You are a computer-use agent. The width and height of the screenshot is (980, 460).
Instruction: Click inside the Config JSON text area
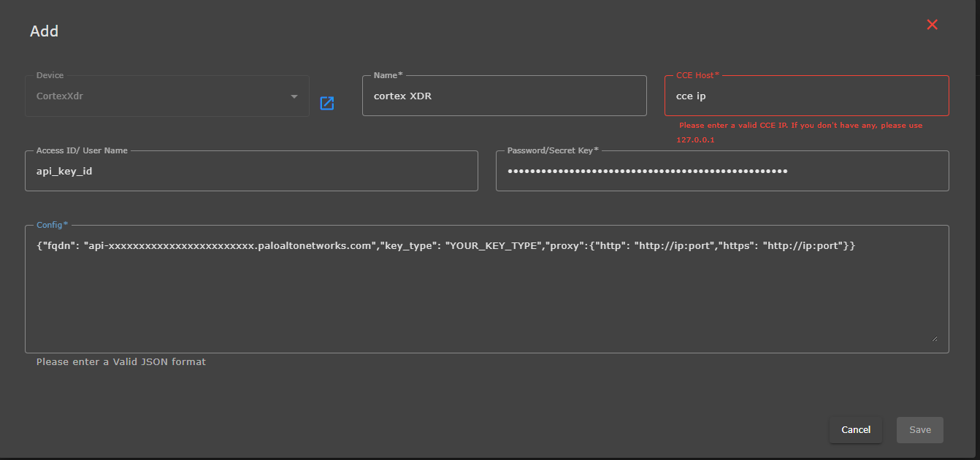(486, 292)
